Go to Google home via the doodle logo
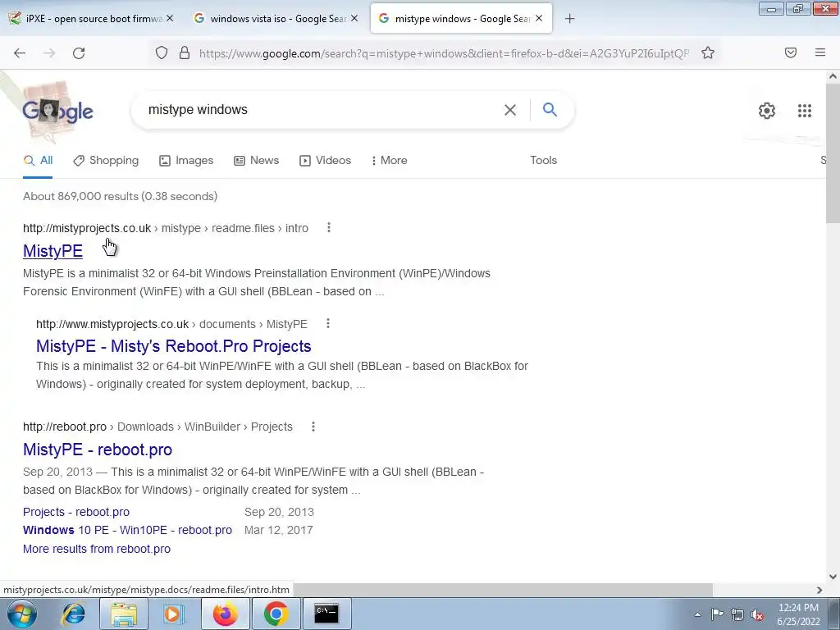The width and height of the screenshot is (840, 630). pos(58,112)
